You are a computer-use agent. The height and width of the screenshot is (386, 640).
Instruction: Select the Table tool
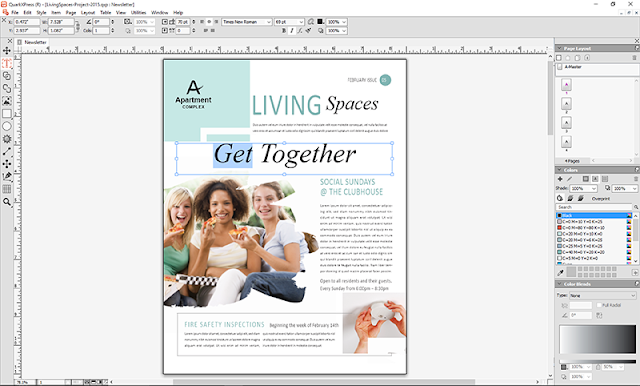7,189
